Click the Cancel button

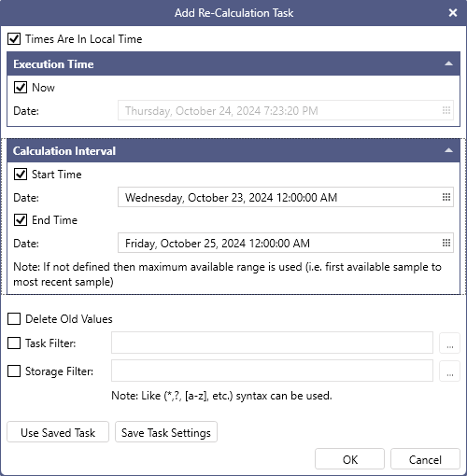(x=425, y=459)
